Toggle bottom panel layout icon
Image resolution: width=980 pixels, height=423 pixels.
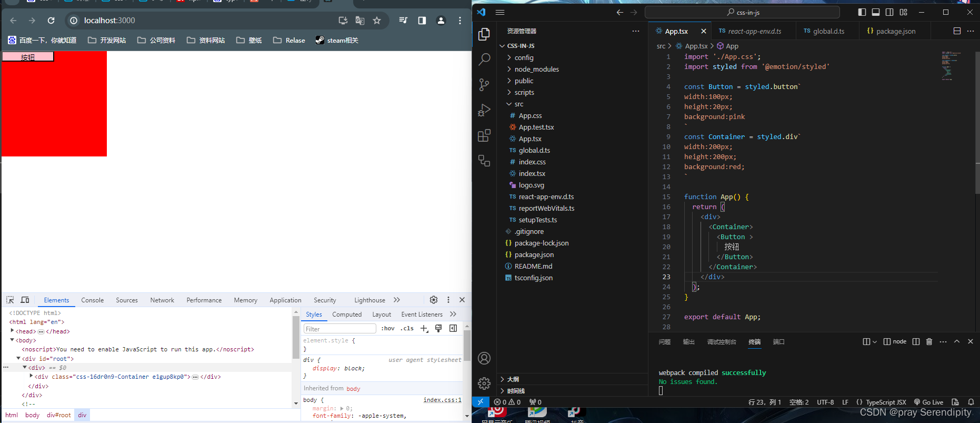(876, 12)
